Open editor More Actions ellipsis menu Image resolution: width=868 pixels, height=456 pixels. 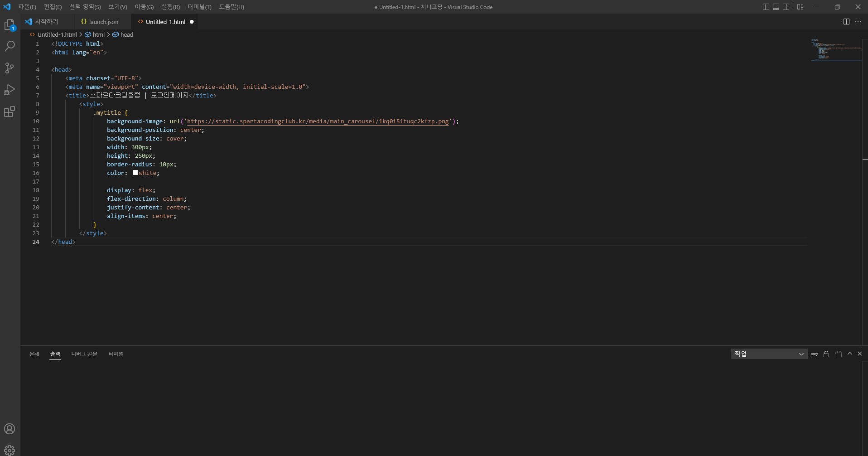coord(858,22)
